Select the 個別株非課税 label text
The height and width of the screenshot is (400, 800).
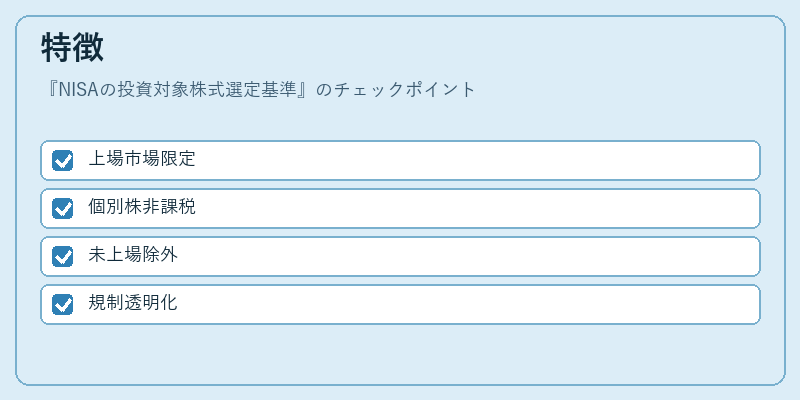point(142,207)
